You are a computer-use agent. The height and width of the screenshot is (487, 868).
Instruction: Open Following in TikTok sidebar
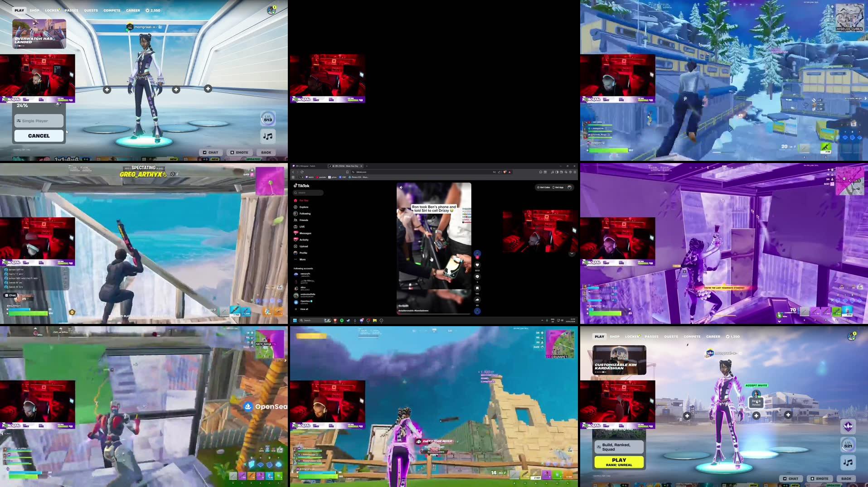point(302,213)
